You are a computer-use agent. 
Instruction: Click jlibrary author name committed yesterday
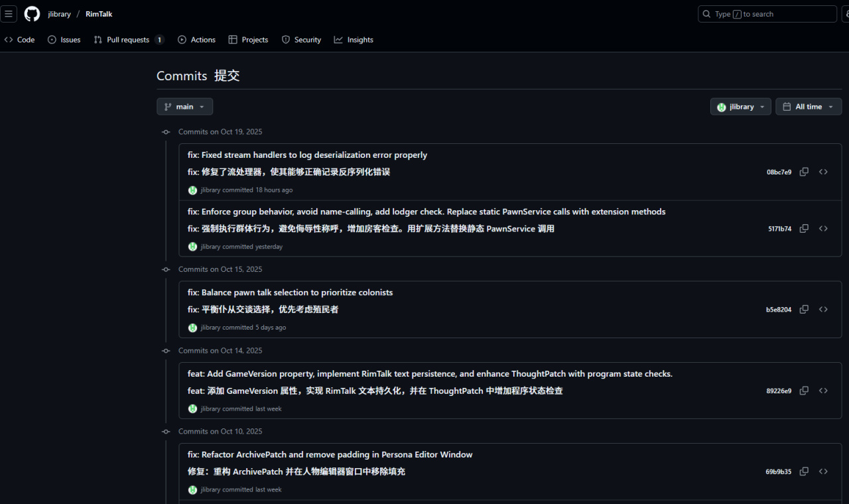(210, 247)
